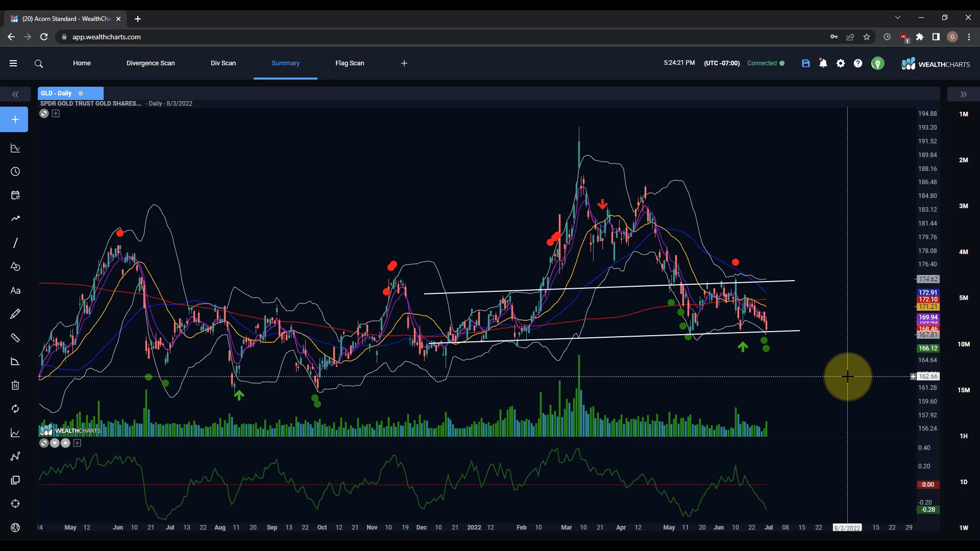
Task: Click the green location pin icon
Action: (878, 64)
